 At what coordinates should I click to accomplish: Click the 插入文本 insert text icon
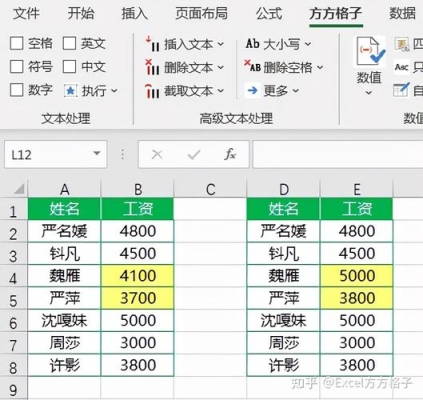152,44
